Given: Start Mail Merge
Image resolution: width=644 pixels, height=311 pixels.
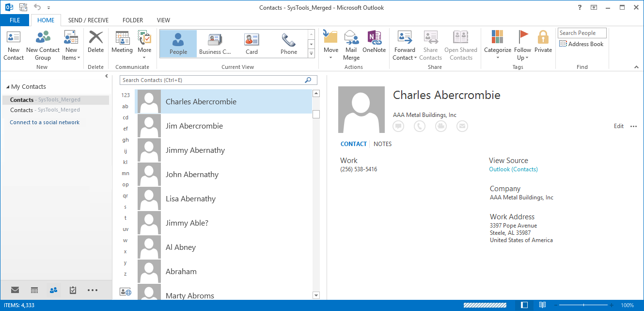Looking at the screenshot, I should click(x=351, y=46).
